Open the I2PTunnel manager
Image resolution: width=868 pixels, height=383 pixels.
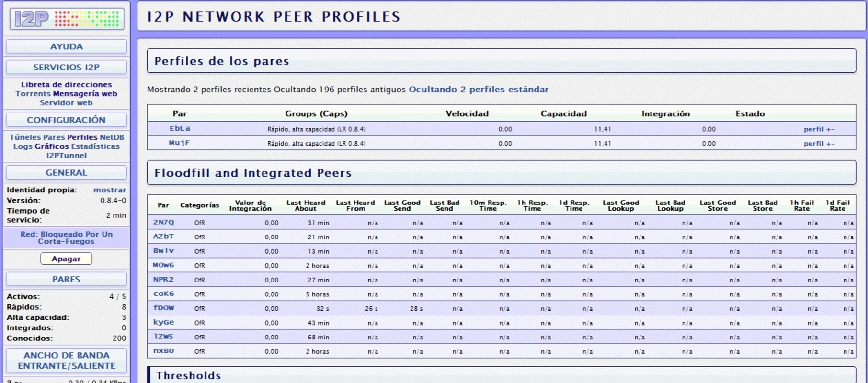coord(67,155)
